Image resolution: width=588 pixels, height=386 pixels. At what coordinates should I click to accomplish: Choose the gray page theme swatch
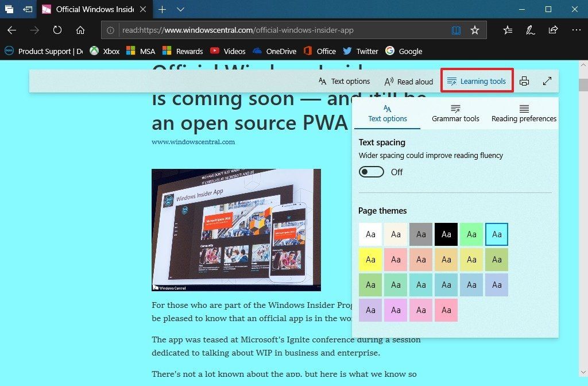(421, 234)
